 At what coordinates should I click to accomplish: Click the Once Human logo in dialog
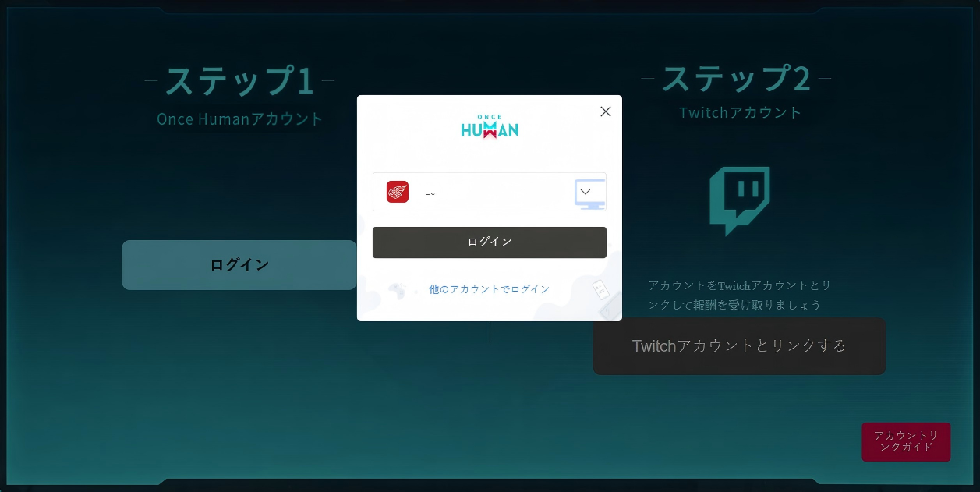click(x=490, y=126)
